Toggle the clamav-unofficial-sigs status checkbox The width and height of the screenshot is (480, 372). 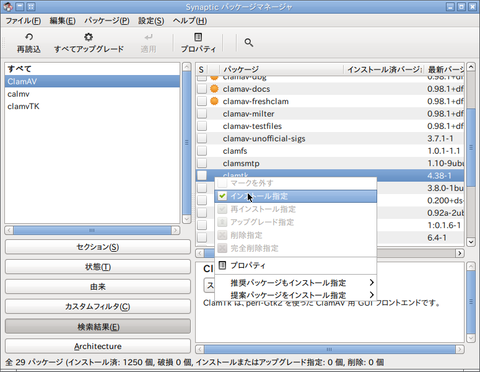point(202,138)
